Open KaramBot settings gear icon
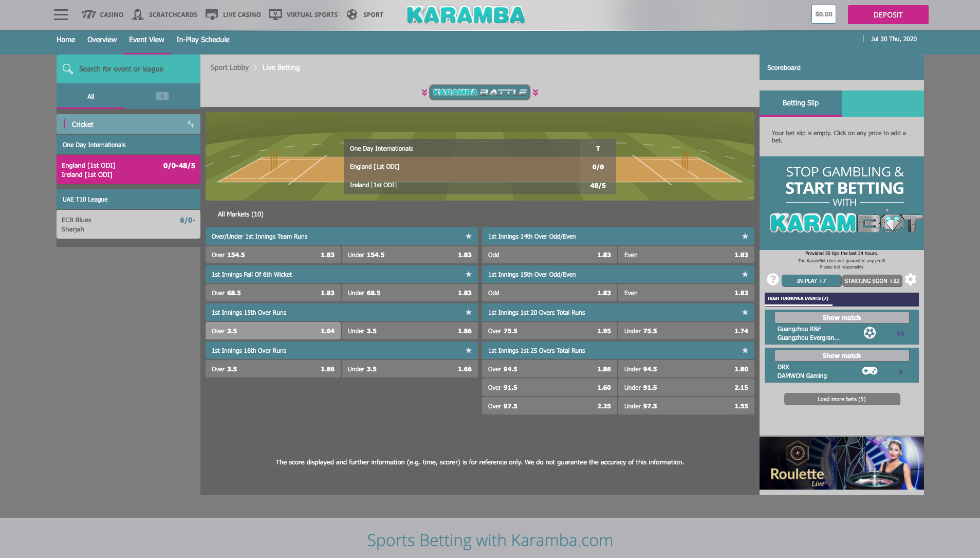The height and width of the screenshot is (558, 980). pyautogui.click(x=911, y=279)
